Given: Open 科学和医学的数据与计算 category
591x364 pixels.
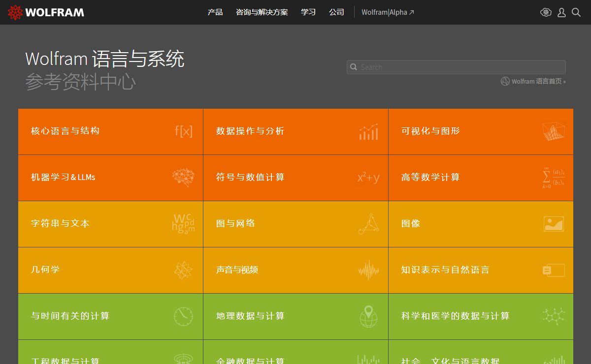Looking at the screenshot, I should 481,316.
